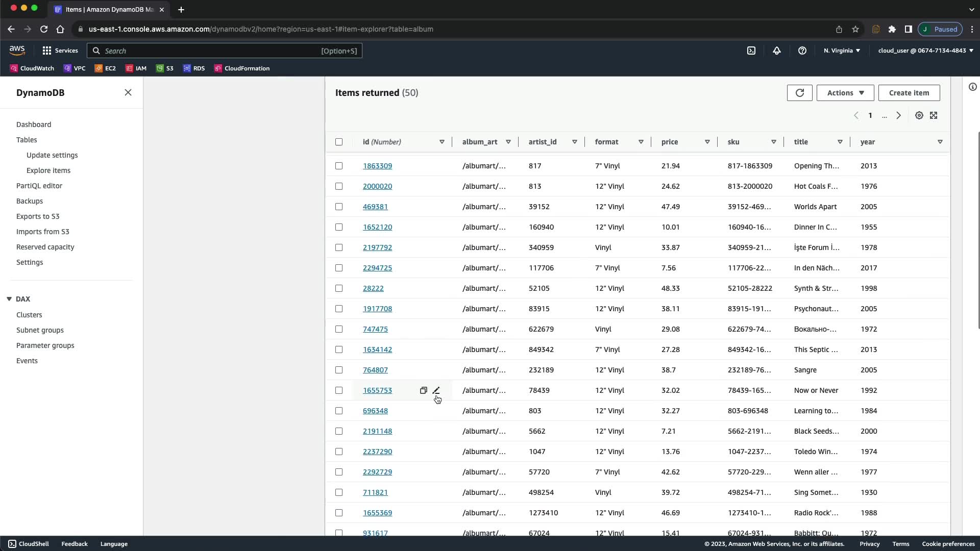This screenshot has height=551, width=980.
Task: Tick the checkbox for item 2191148
Action: 339,431
